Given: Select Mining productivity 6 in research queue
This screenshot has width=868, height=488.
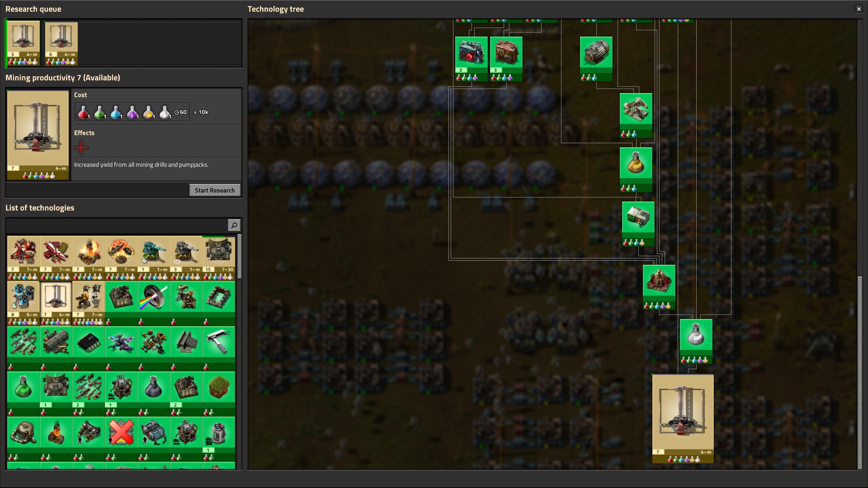Looking at the screenshot, I should tap(61, 43).
